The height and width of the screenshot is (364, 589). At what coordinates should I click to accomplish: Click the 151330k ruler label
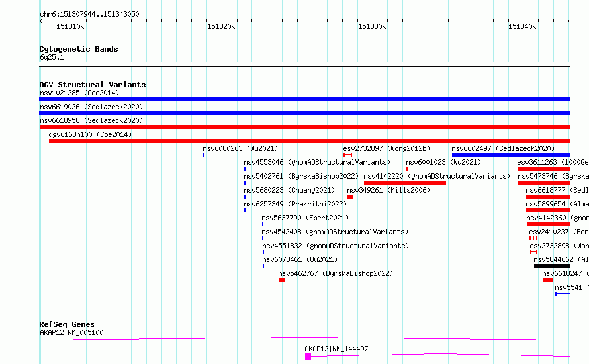pos(372,26)
